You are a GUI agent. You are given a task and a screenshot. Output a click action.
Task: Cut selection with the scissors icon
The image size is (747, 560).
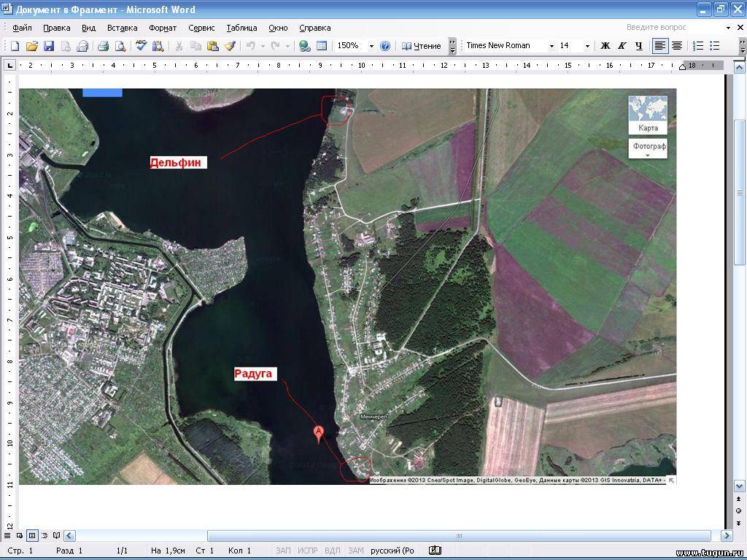click(179, 46)
